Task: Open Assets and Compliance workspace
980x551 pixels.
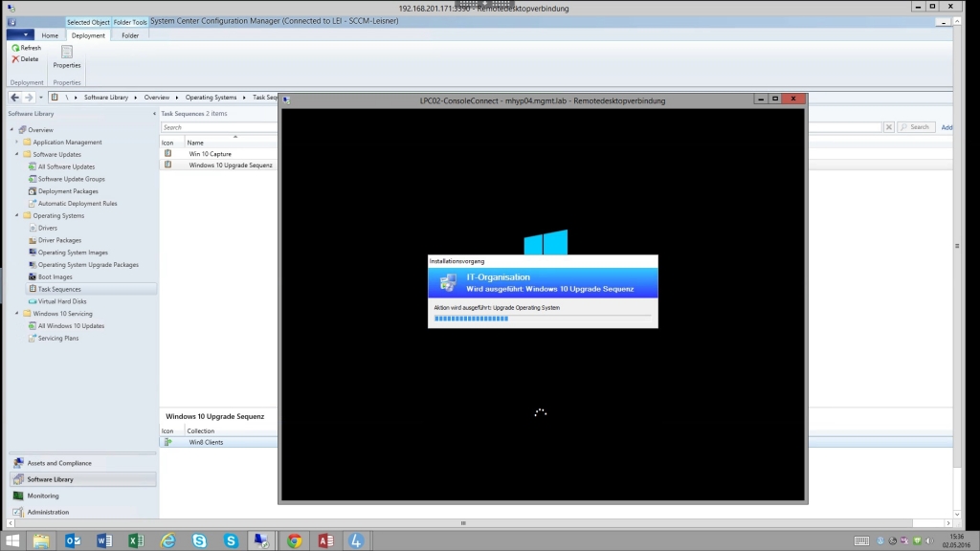Action: [x=83, y=463]
